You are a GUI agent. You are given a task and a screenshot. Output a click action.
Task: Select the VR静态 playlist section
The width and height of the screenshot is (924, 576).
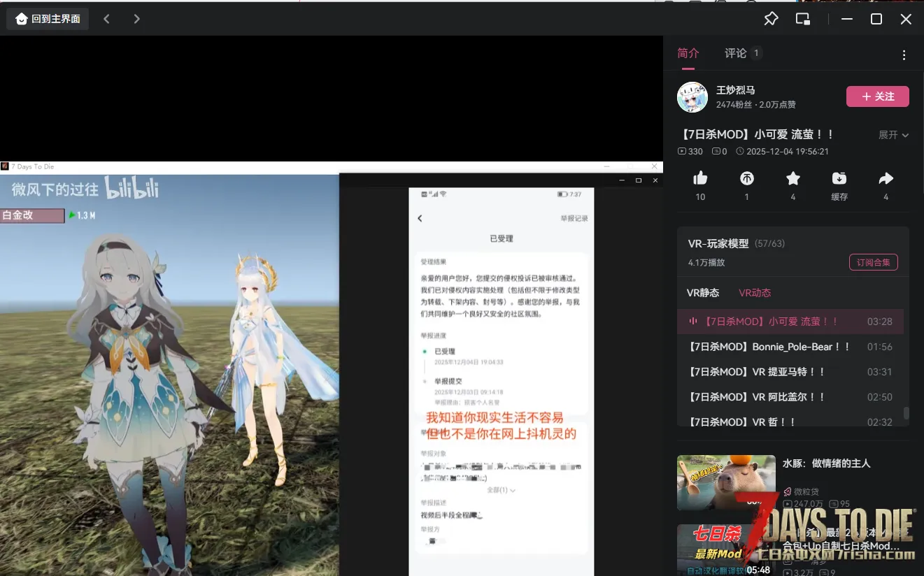703,293
